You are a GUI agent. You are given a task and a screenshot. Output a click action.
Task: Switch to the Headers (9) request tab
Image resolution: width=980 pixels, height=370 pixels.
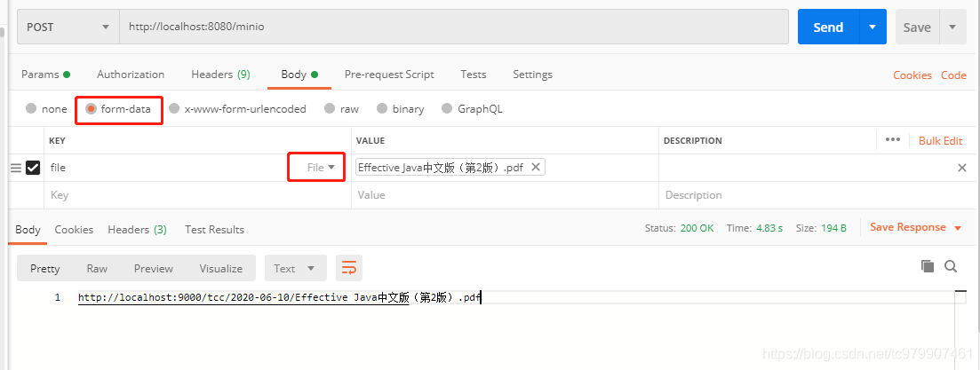tap(220, 75)
